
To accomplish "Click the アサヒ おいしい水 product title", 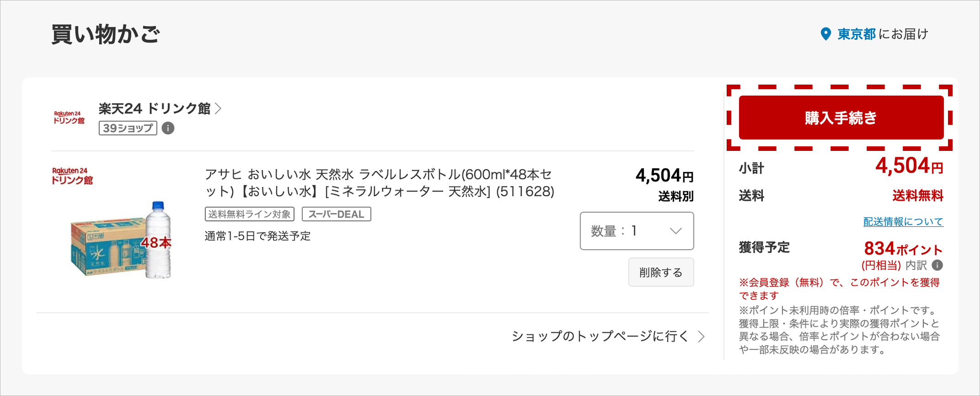I will (379, 182).
